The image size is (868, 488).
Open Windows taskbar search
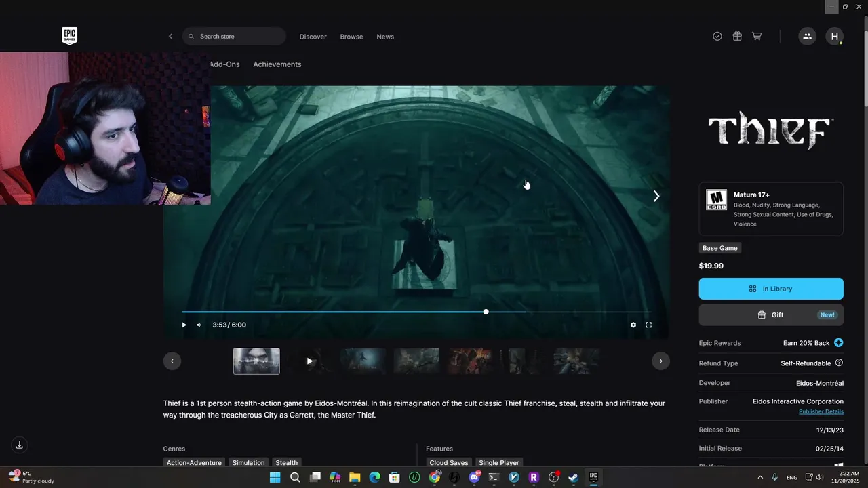295,477
